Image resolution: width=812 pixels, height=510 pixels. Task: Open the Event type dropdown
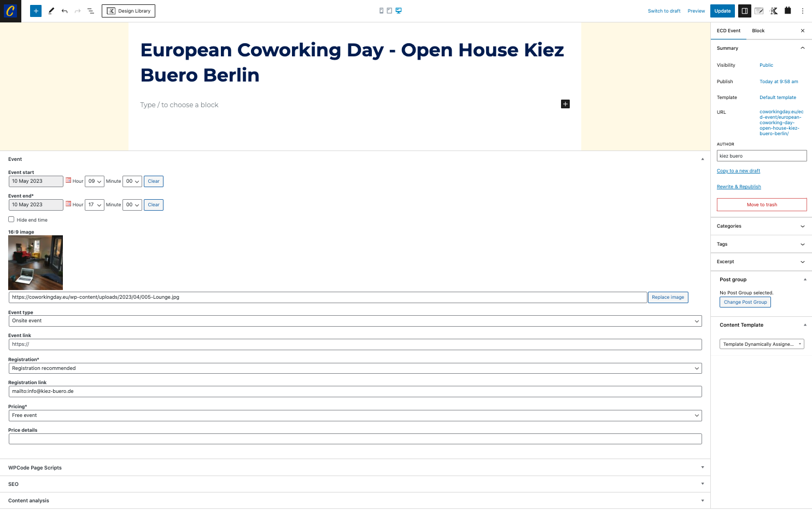(x=355, y=321)
